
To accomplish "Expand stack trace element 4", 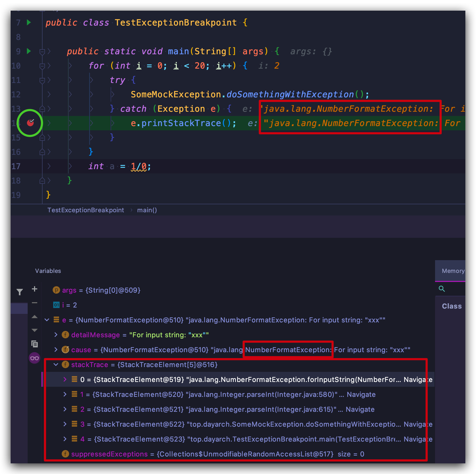I will tap(65, 439).
